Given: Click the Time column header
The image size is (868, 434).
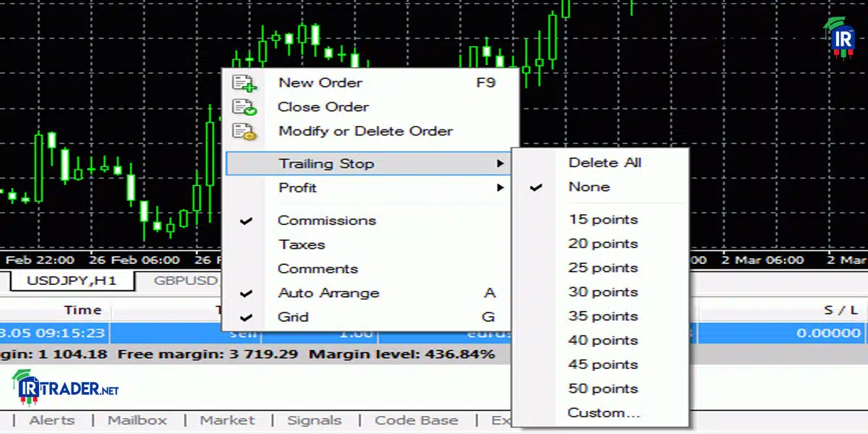Looking at the screenshot, I should click(x=82, y=310).
